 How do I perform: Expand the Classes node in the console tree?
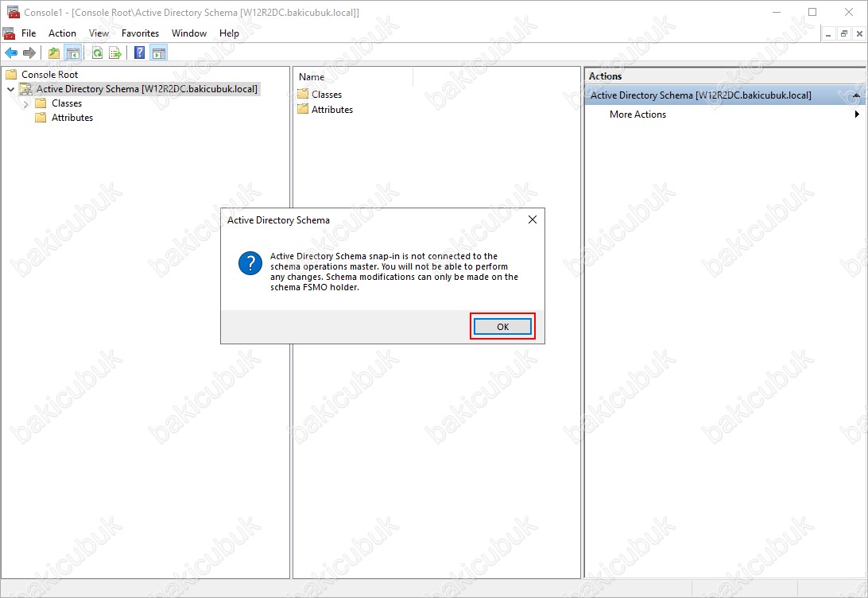click(25, 103)
